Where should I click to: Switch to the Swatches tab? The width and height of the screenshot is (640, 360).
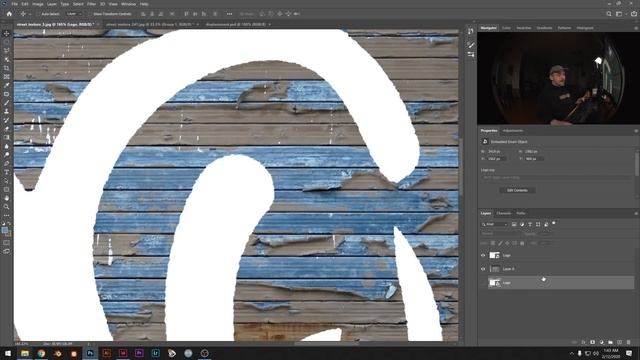(x=524, y=28)
